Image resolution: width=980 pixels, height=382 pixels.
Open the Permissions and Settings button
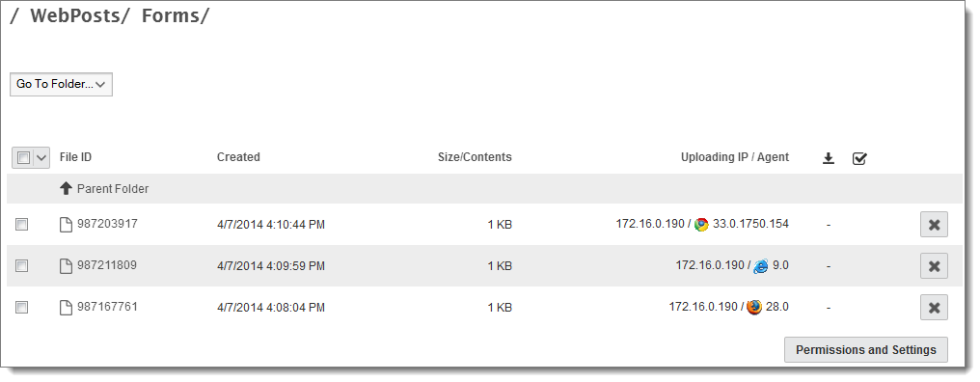tap(865, 349)
